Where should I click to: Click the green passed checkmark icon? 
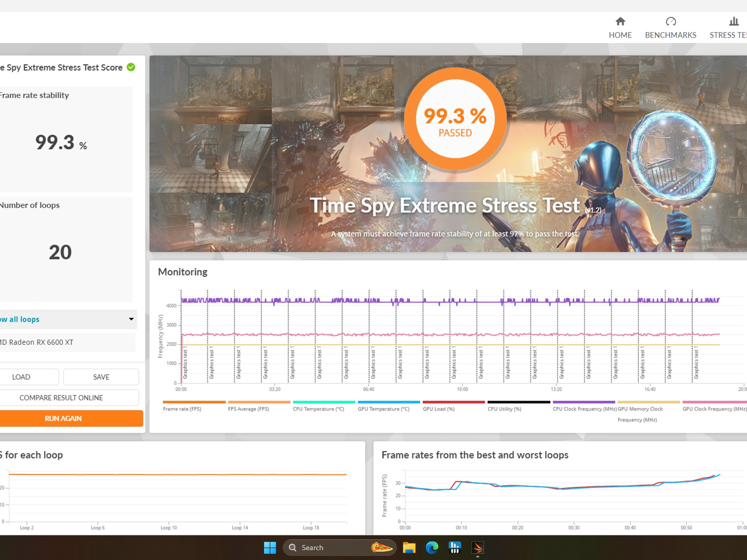coord(131,67)
